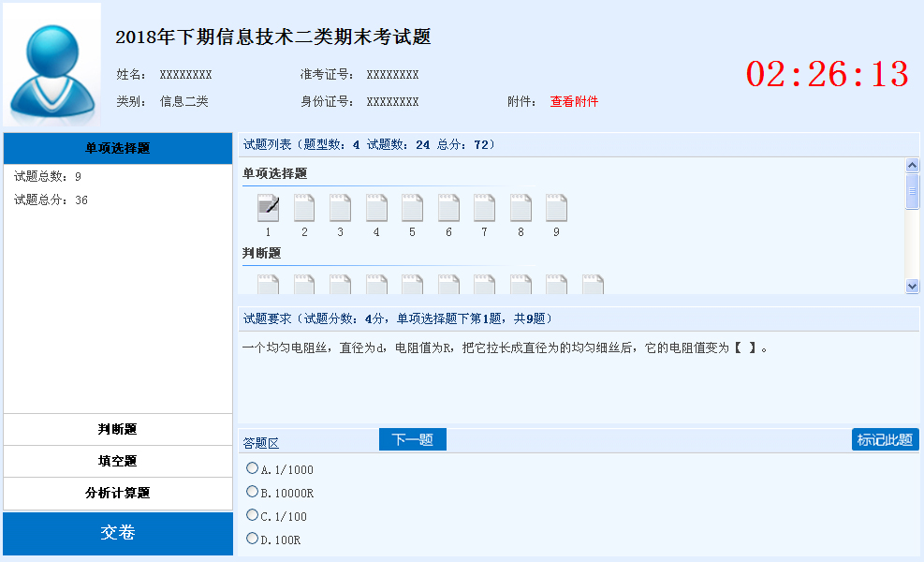Click the user avatar picture
The height and width of the screenshot is (562, 924).
click(x=51, y=65)
